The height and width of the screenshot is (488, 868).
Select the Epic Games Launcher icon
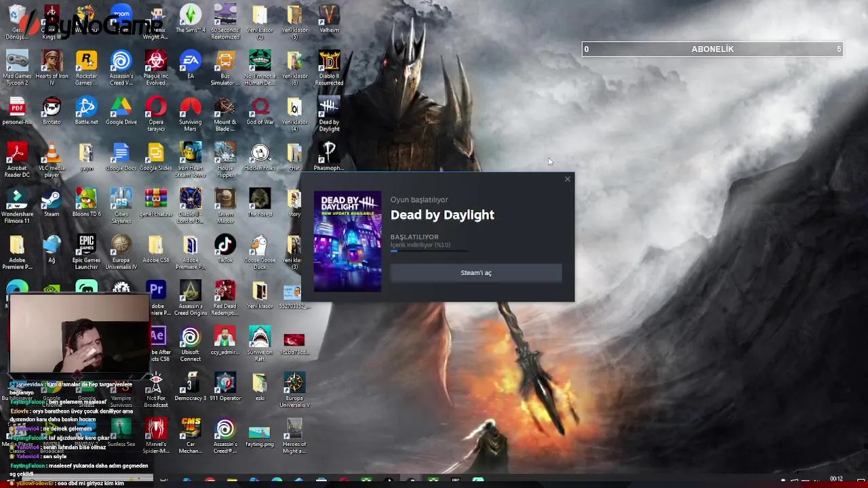coord(86,253)
